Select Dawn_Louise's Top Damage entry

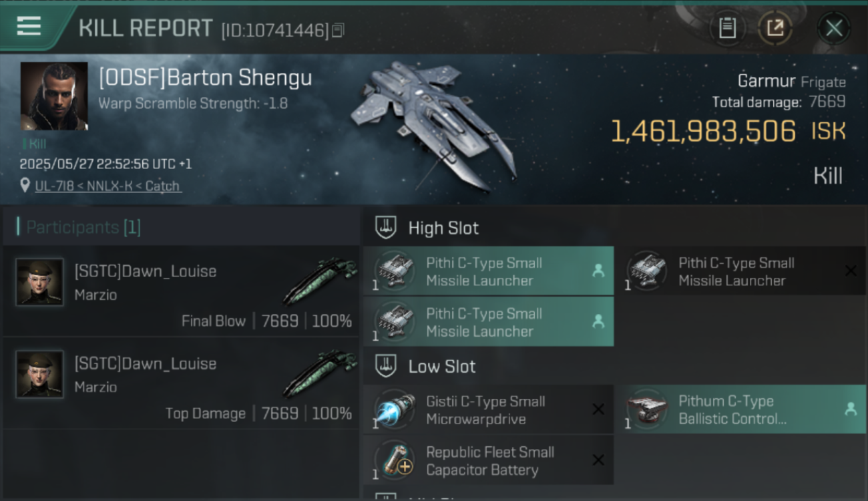[181, 383]
